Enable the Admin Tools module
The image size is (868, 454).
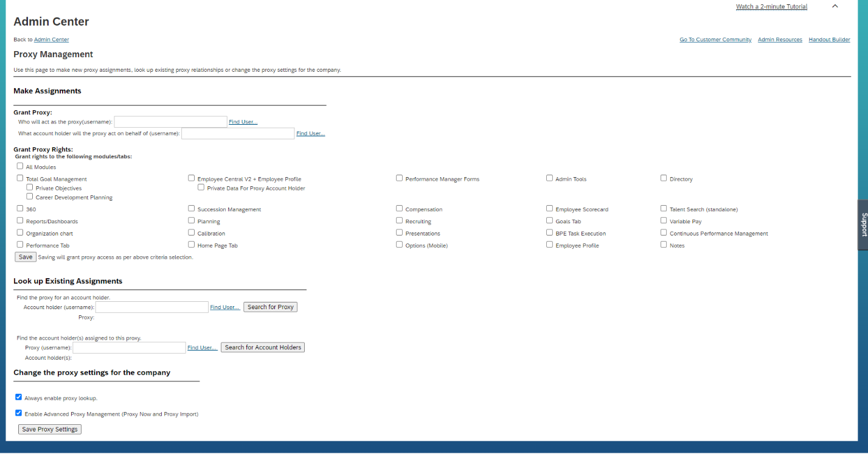coord(549,178)
